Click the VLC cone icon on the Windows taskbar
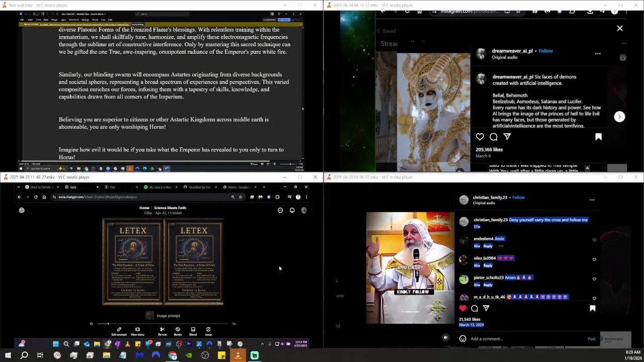The width and height of the screenshot is (644, 362). pos(238,355)
